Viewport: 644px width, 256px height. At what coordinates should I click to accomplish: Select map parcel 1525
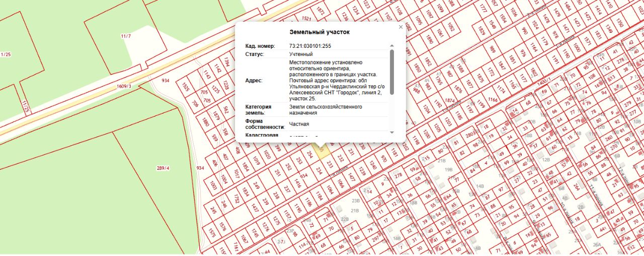[186, 87]
